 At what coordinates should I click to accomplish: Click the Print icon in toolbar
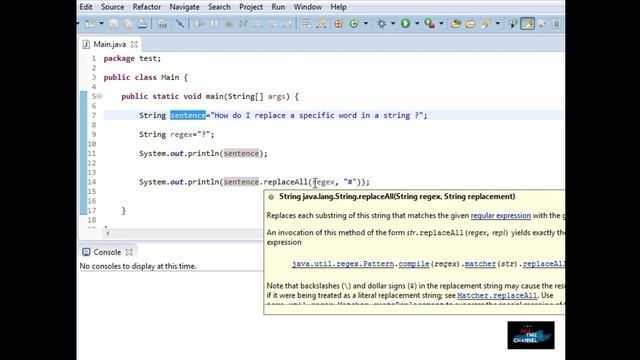(142, 24)
